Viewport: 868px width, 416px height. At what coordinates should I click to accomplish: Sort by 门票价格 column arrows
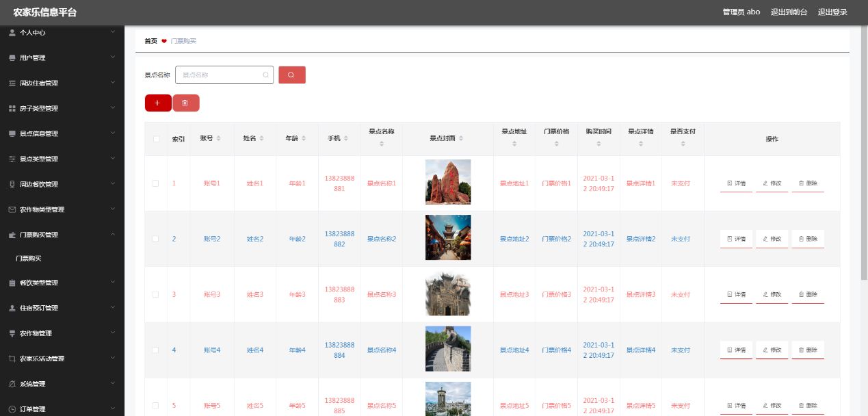(557, 144)
